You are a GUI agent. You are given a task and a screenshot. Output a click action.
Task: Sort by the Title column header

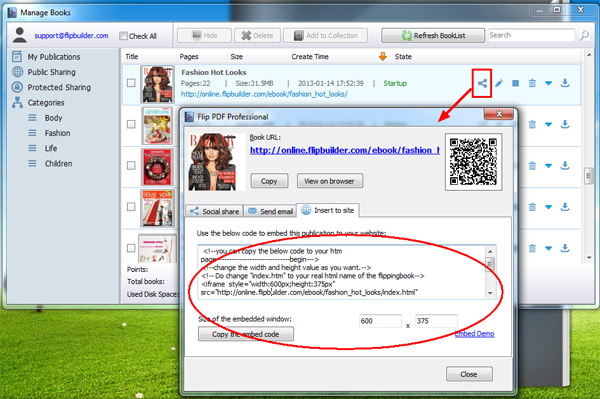[132, 57]
